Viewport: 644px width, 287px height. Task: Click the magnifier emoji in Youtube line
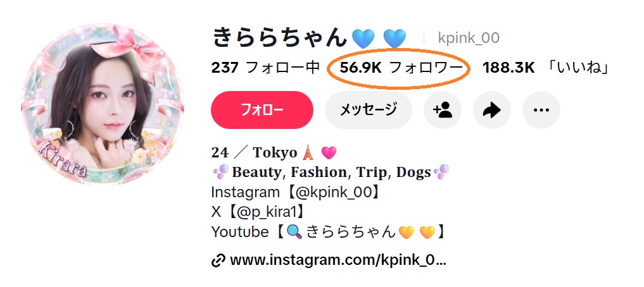click(x=294, y=232)
